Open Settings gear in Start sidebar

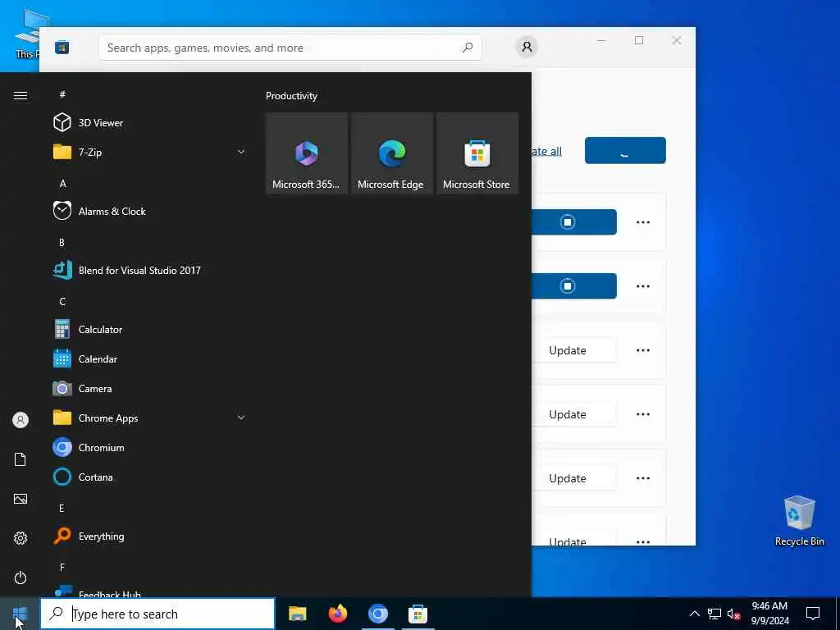click(21, 538)
